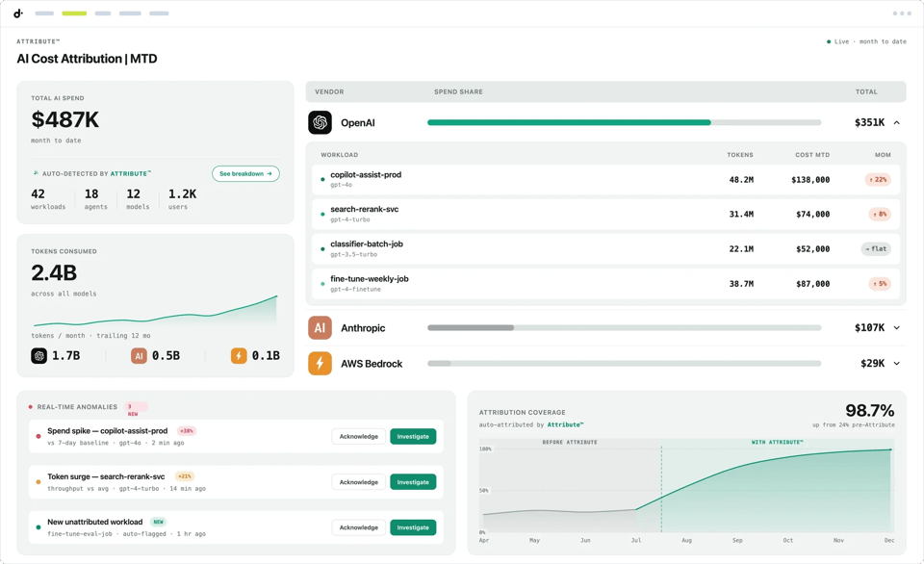Viewport: 924px width, 564px height.
Task: Click the flat MoM badge for classifier-batch-job
Action: [876, 248]
